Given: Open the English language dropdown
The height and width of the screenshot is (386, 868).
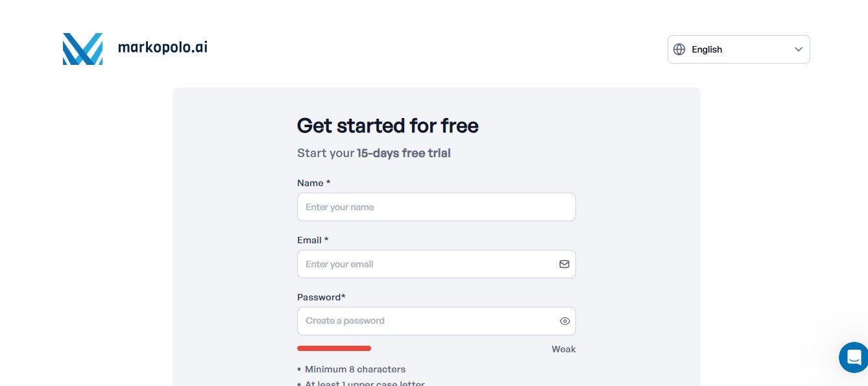Looking at the screenshot, I should coord(738,49).
